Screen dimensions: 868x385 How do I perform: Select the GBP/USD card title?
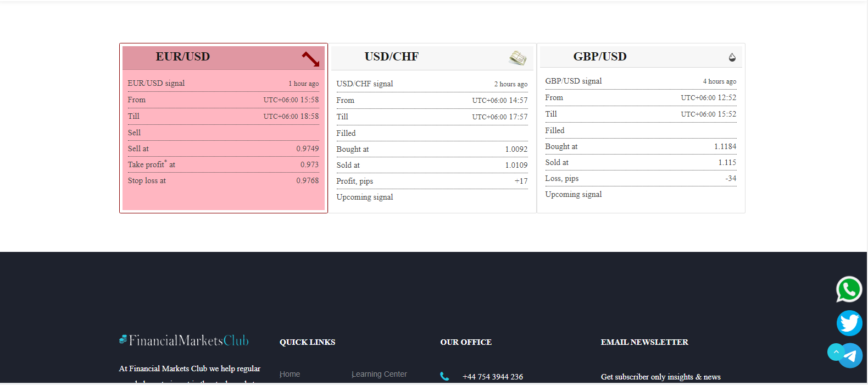point(600,57)
